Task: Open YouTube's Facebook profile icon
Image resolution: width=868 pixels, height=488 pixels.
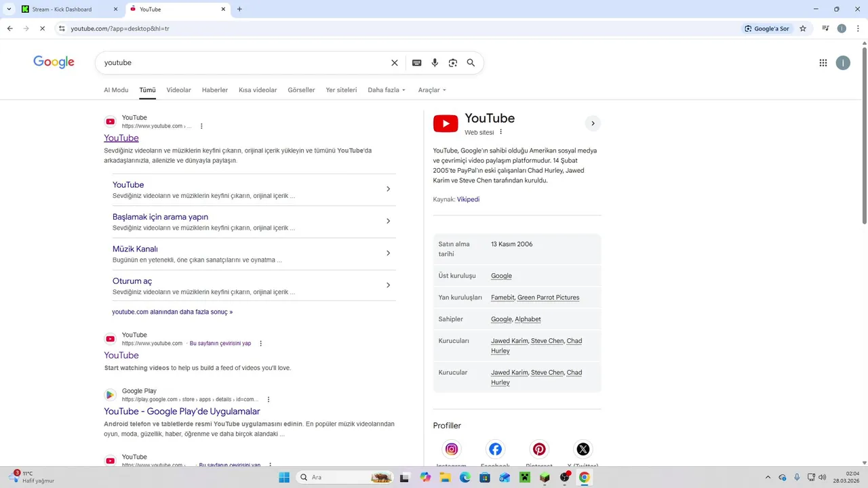Action: click(x=496, y=449)
